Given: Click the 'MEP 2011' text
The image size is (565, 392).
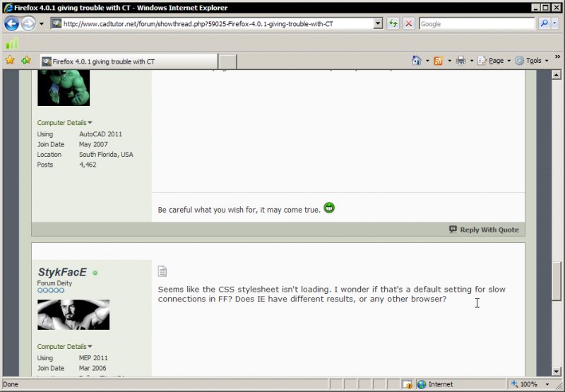Looking at the screenshot, I should click(93, 358).
